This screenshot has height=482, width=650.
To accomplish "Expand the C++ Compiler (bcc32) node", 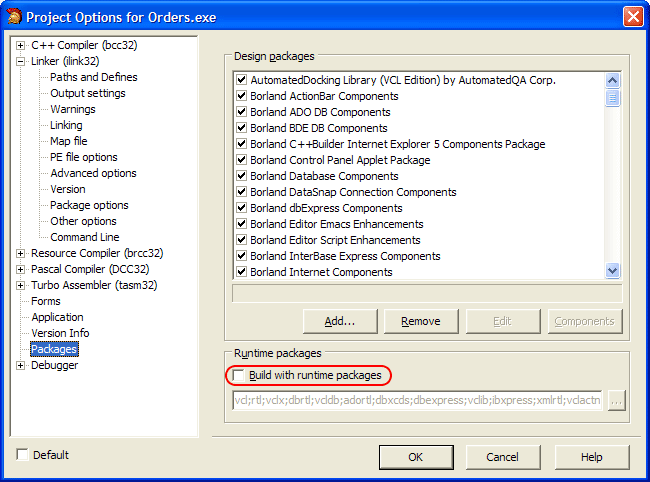I will point(21,45).
